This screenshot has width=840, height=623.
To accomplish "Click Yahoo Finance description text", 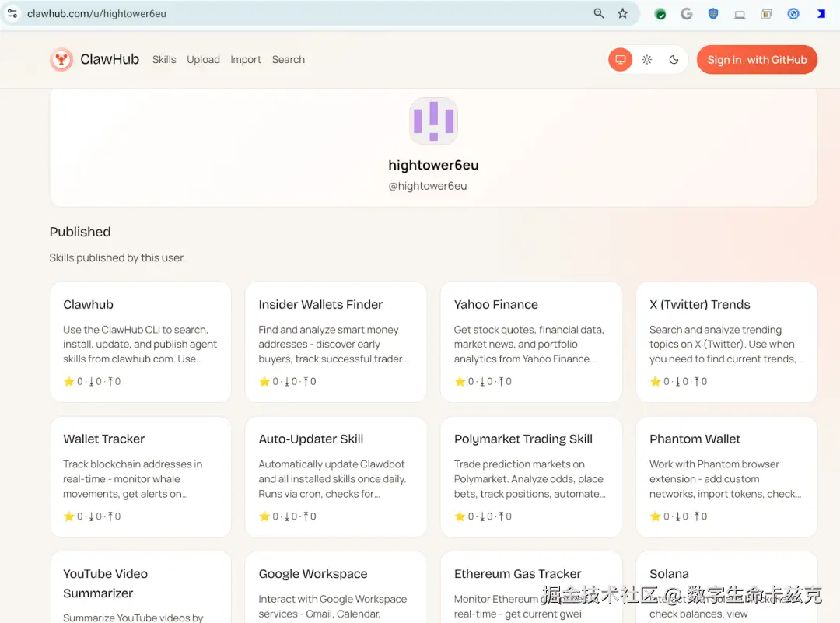I will click(530, 345).
